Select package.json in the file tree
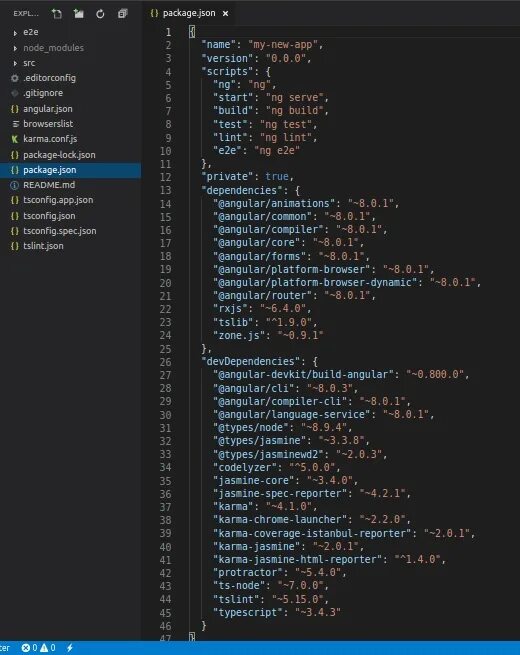Image resolution: width=520 pixels, height=655 pixels. pyautogui.click(x=71, y=170)
